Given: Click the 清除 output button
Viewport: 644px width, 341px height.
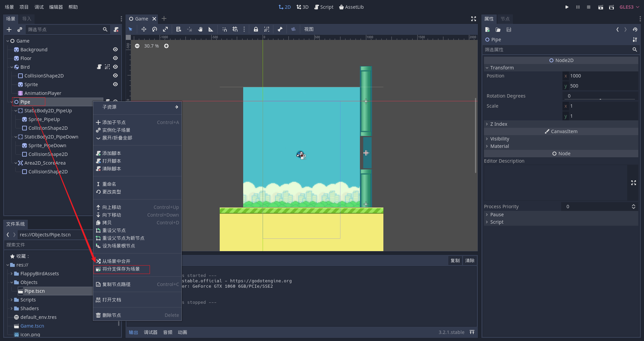Looking at the screenshot, I should click(x=470, y=261).
